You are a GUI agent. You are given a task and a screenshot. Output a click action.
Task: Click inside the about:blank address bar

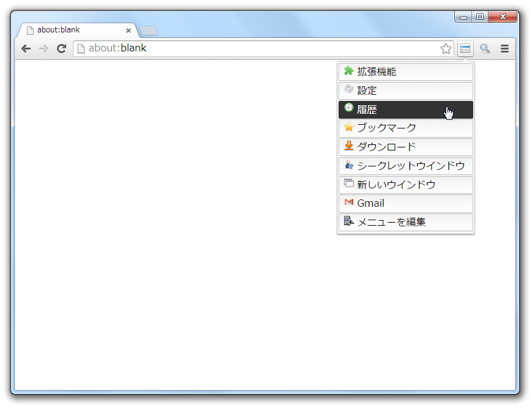click(263, 48)
